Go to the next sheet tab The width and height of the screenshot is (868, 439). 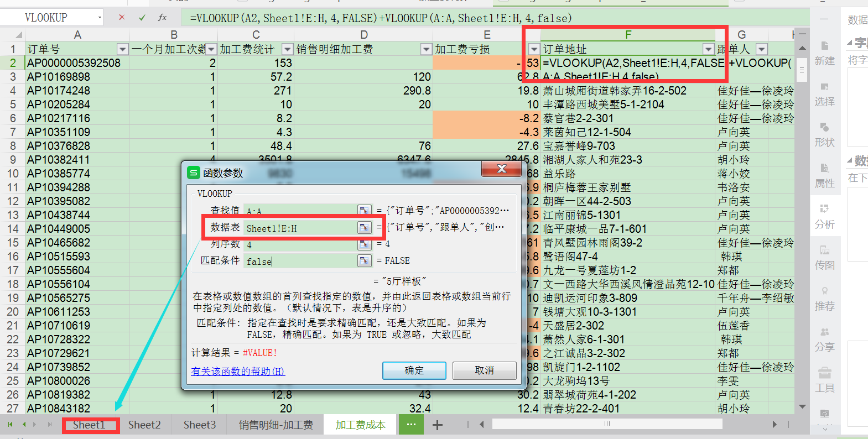[35, 425]
